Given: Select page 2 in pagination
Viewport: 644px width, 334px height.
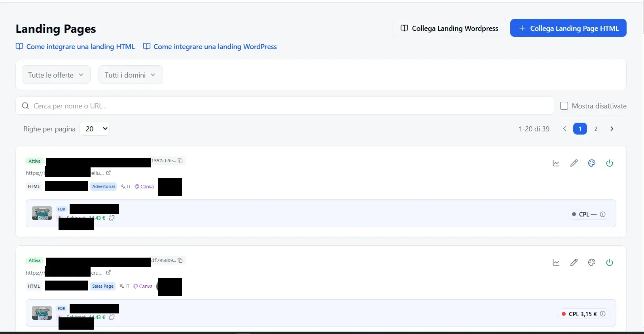Looking at the screenshot, I should point(596,129).
